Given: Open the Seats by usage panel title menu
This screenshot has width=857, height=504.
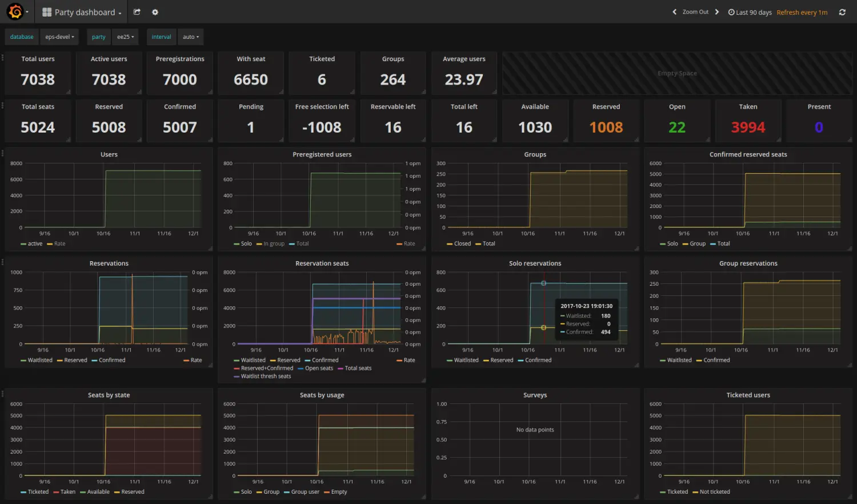Looking at the screenshot, I should (322, 395).
